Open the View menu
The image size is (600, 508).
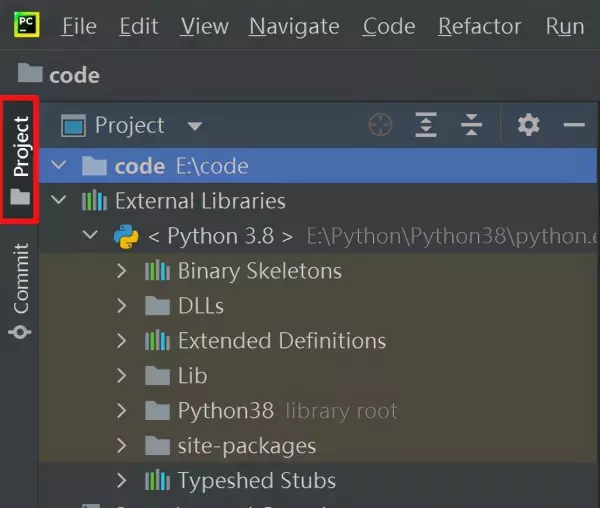point(204,26)
